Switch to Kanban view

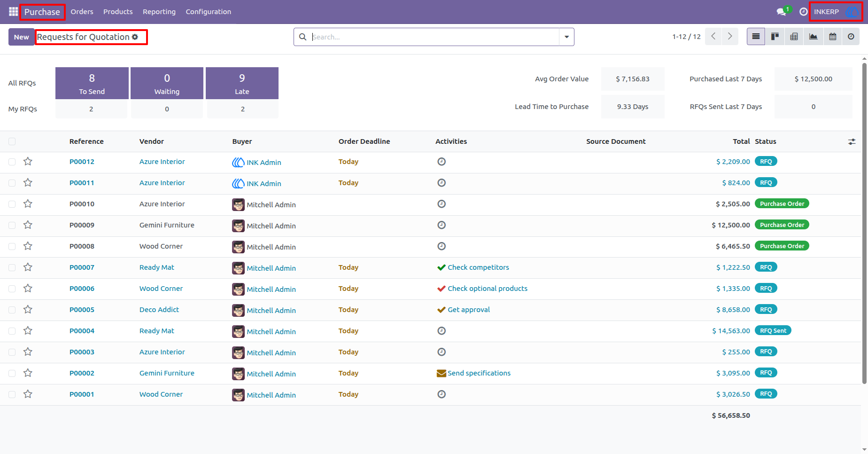[x=775, y=37]
